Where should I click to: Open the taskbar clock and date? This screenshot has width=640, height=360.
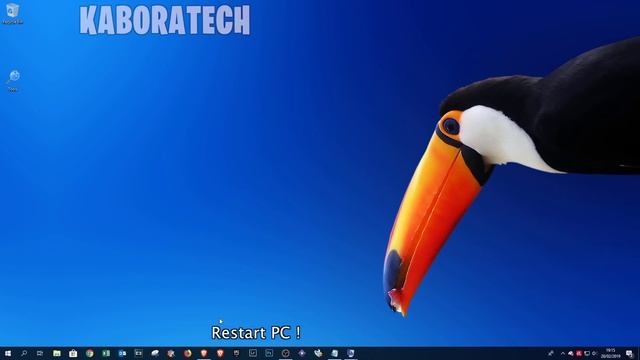(x=611, y=353)
